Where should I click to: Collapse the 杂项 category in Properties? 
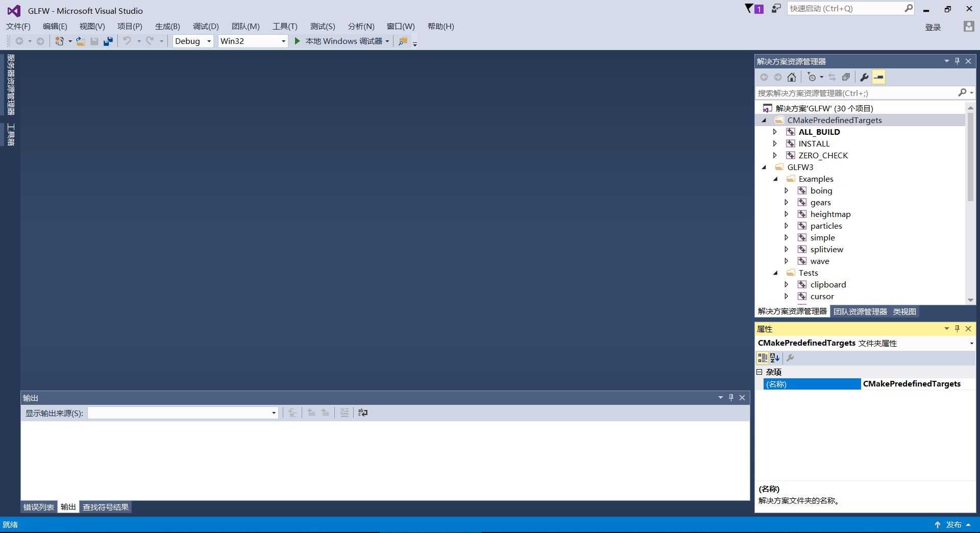(x=759, y=372)
